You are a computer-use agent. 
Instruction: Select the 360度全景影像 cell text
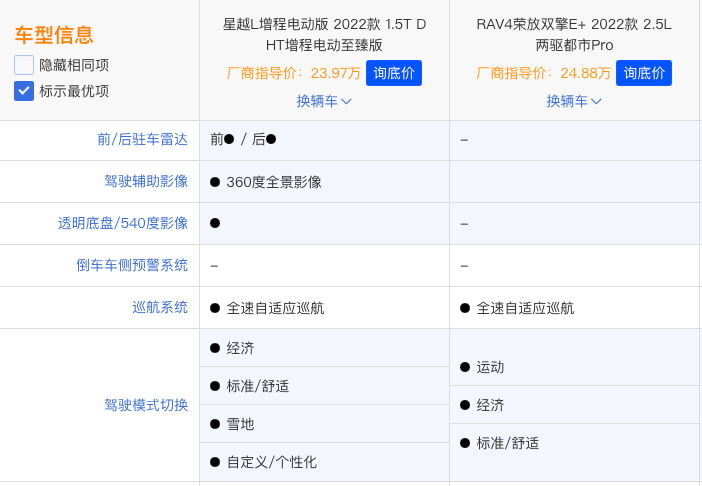pyautogui.click(x=274, y=182)
